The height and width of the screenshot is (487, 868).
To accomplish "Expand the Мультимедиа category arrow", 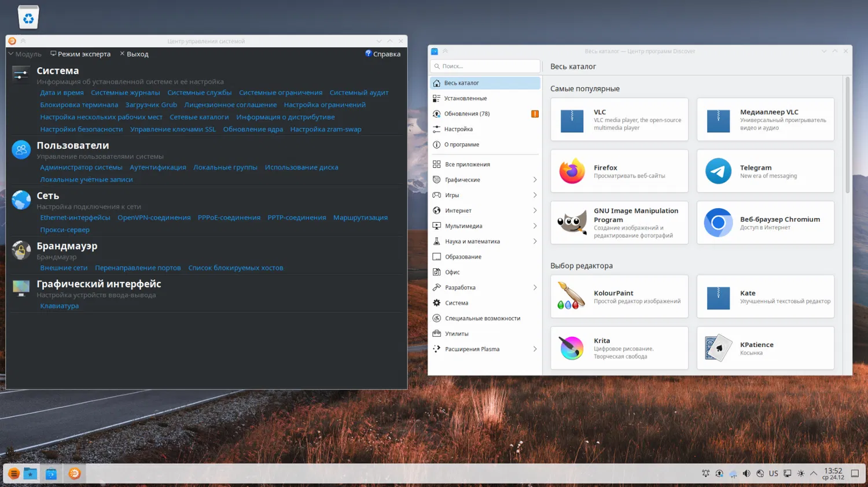I will [535, 226].
